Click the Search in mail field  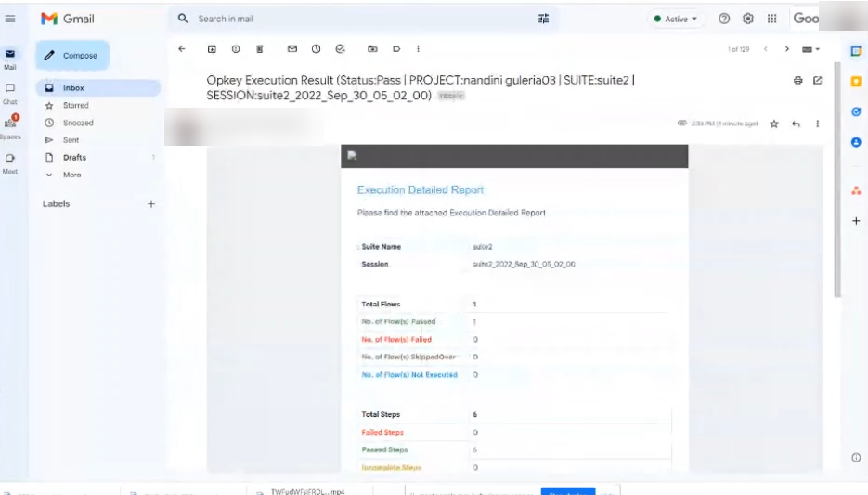[x=366, y=19]
